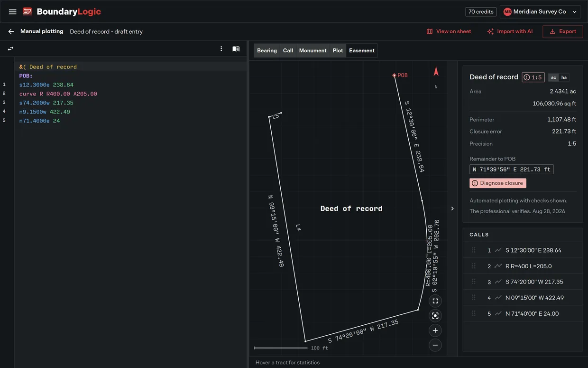Click the curve icon for call 2
This screenshot has width=588, height=368.
point(498,266)
